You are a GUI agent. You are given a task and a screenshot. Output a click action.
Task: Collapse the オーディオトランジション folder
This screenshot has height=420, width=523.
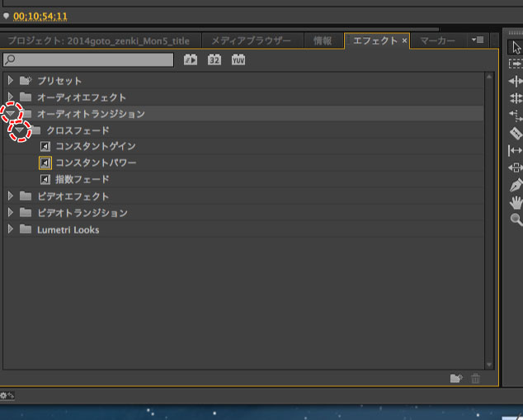coord(11,113)
